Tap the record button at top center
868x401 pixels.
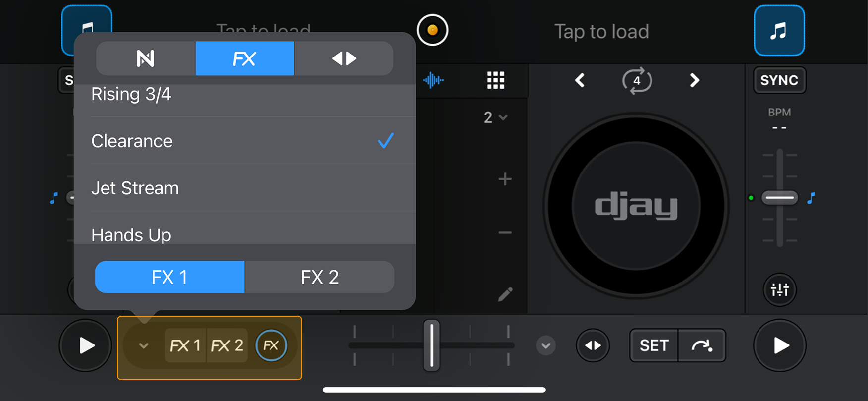tap(433, 30)
